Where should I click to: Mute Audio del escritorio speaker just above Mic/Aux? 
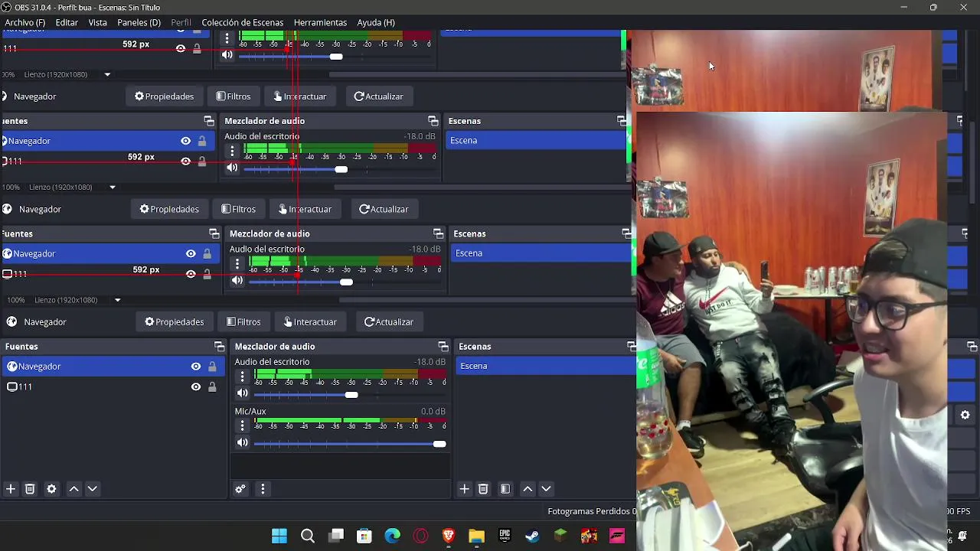(x=242, y=393)
